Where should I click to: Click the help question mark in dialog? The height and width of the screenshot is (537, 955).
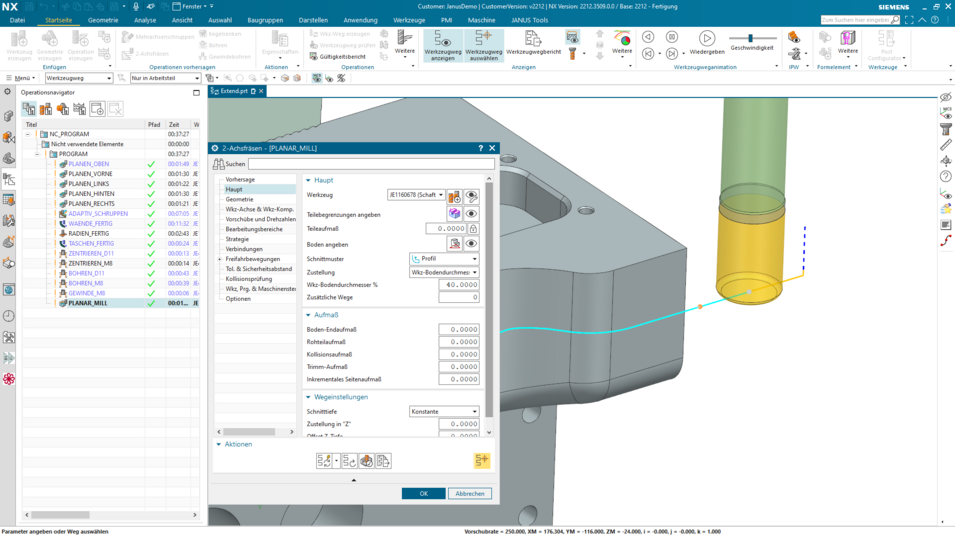point(480,148)
